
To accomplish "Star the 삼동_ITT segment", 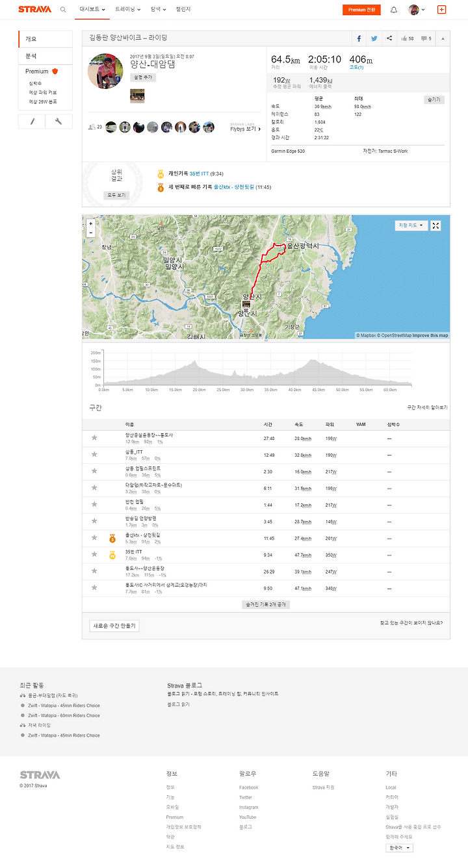I will (94, 455).
